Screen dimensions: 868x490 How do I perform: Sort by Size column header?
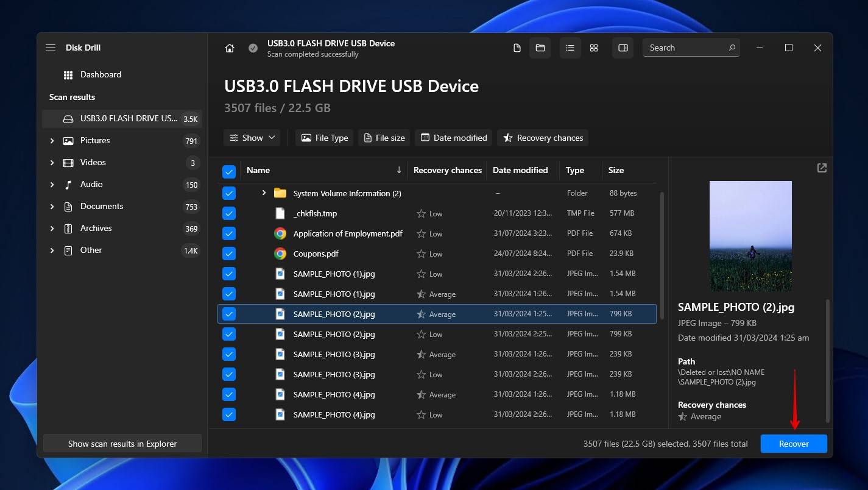(616, 170)
